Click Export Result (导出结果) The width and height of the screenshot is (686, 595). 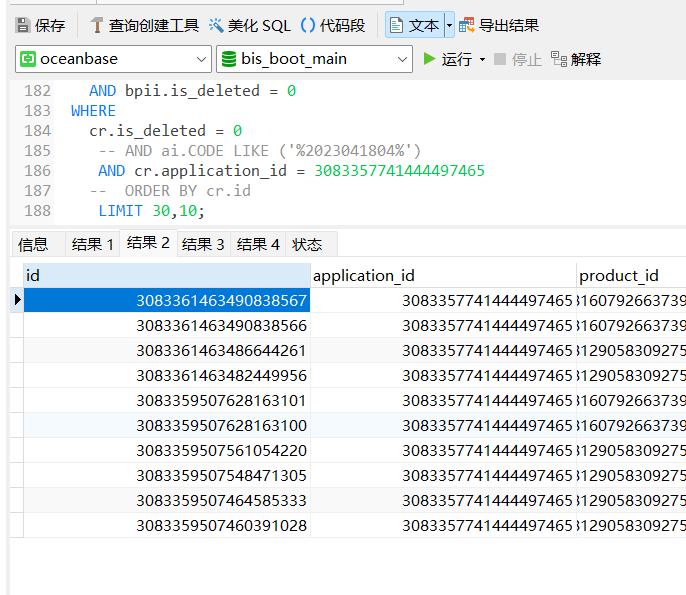point(499,25)
